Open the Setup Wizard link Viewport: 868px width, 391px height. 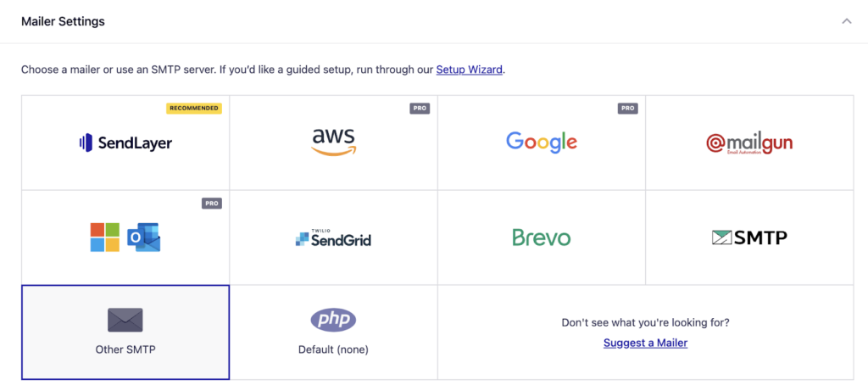pyautogui.click(x=470, y=70)
